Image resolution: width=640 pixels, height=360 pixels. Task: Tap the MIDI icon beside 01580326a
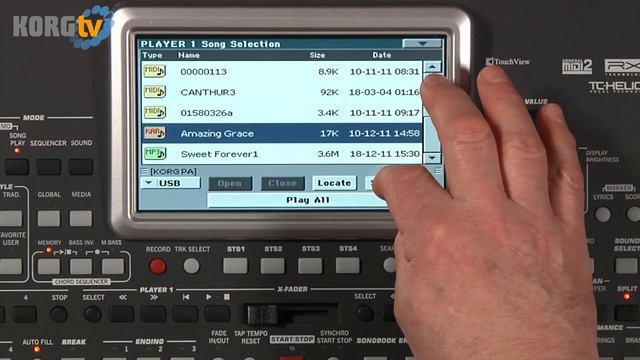tap(155, 112)
